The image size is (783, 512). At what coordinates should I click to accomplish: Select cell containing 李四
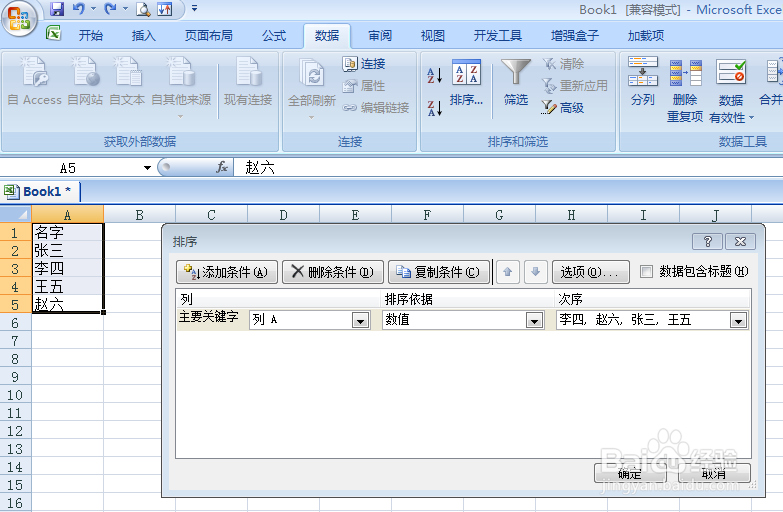pyautogui.click(x=67, y=268)
